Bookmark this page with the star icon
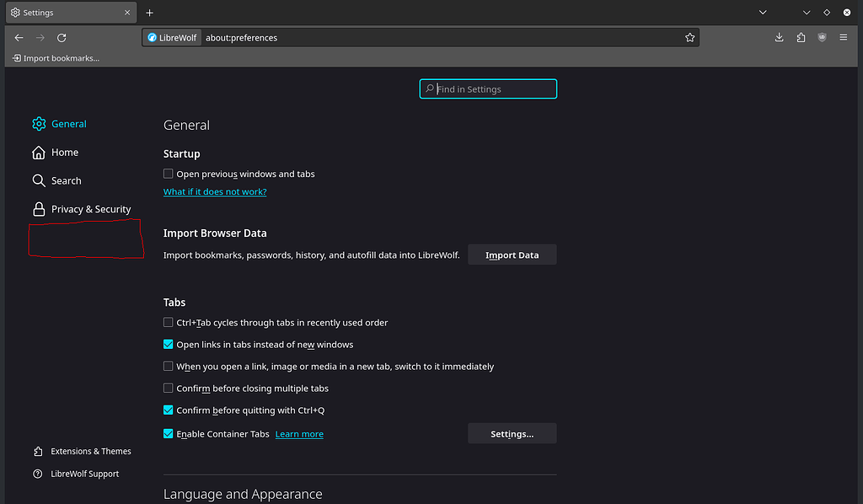The height and width of the screenshot is (504, 863). [689, 37]
